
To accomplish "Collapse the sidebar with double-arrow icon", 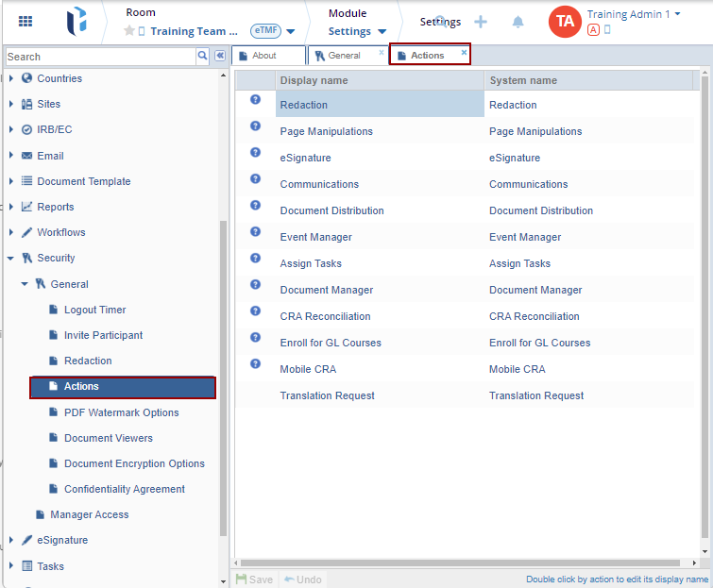I will 219,57.
